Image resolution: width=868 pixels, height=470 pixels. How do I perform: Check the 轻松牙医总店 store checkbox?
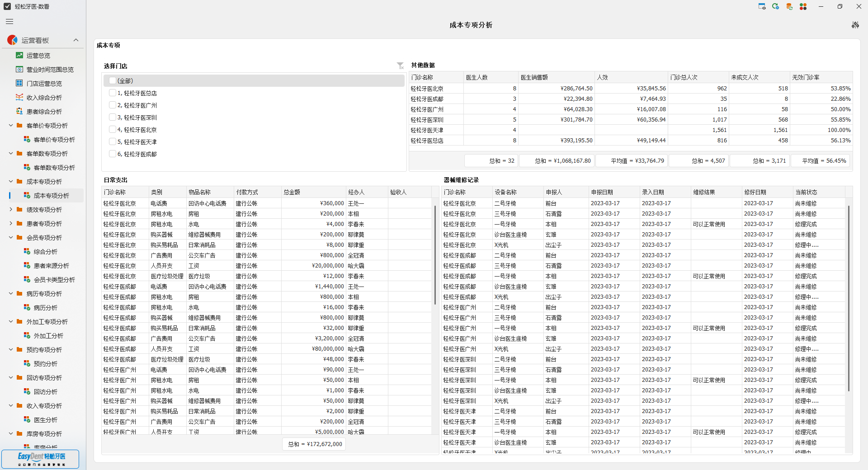(x=113, y=93)
